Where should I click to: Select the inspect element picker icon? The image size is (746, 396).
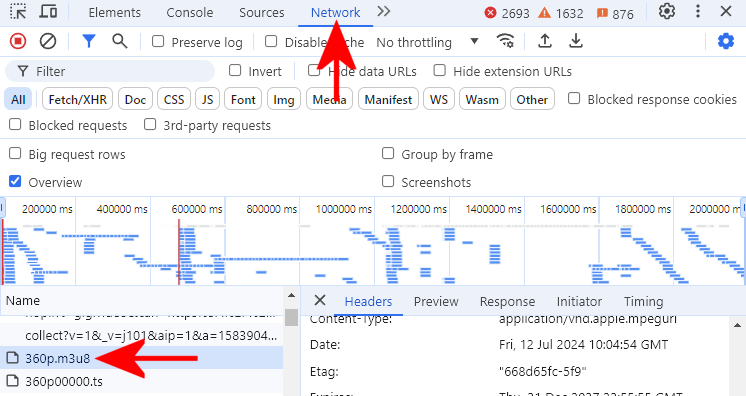(18, 11)
